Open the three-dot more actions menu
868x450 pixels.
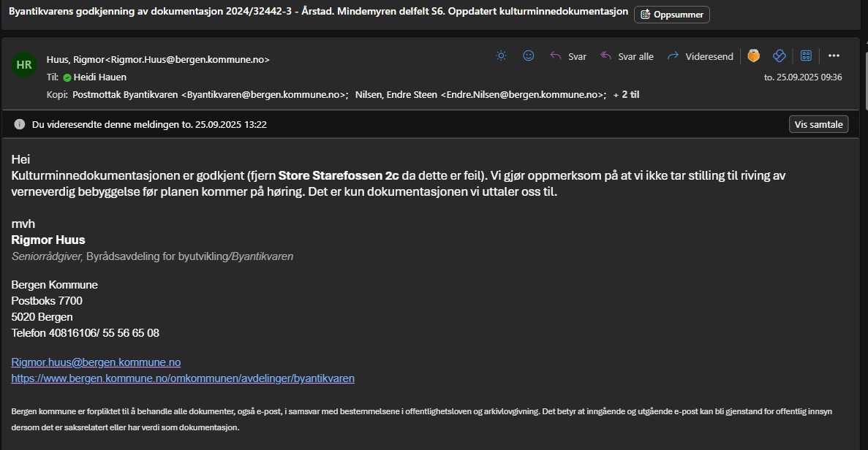point(834,56)
